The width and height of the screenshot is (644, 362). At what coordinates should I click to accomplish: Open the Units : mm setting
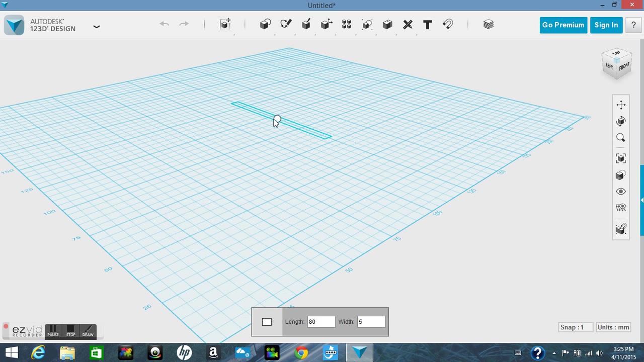pyautogui.click(x=613, y=327)
